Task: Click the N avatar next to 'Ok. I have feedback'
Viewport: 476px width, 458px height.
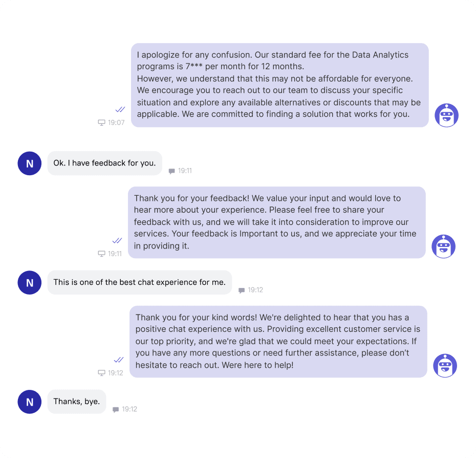Action: click(30, 163)
